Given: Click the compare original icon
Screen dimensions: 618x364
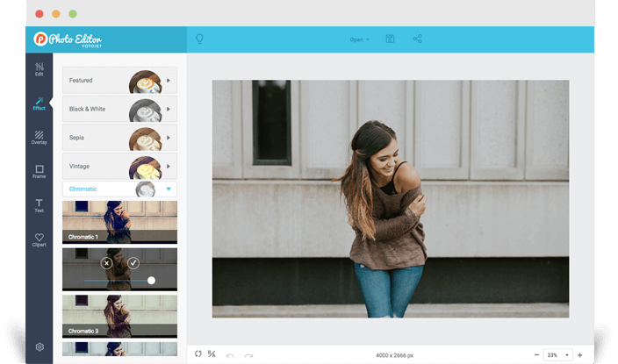Looking at the screenshot, I should point(212,353).
